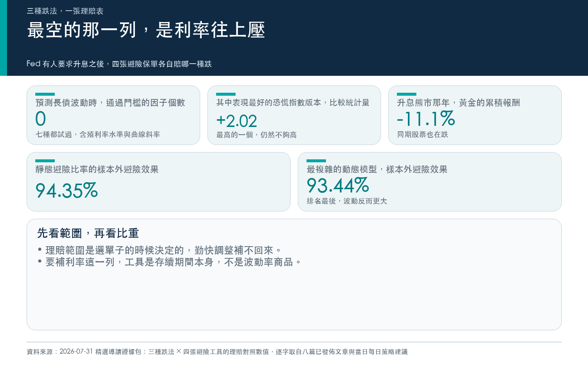Click the footer source line 資料來源：2026-07-31
The width and height of the screenshot is (588, 368).
coord(217,351)
